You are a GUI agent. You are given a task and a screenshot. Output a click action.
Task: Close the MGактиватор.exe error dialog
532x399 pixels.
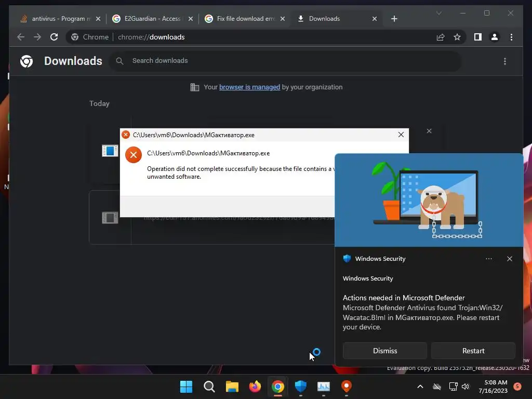point(401,135)
